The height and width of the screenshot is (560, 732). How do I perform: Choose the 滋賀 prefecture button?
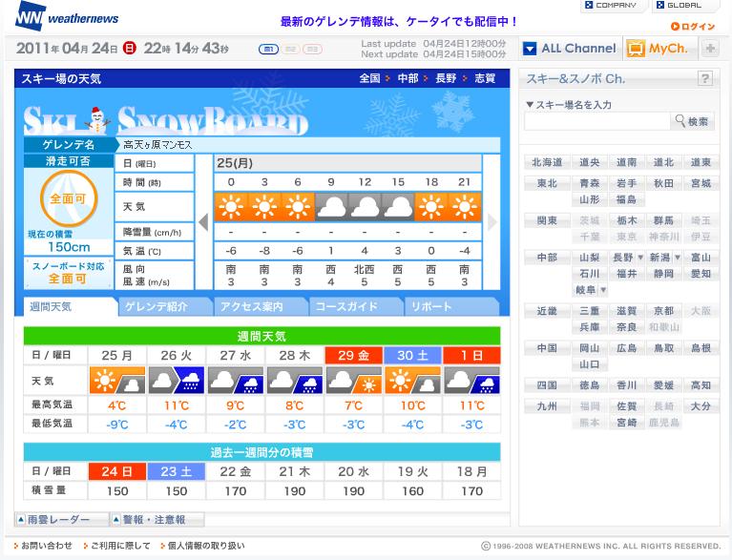click(626, 311)
